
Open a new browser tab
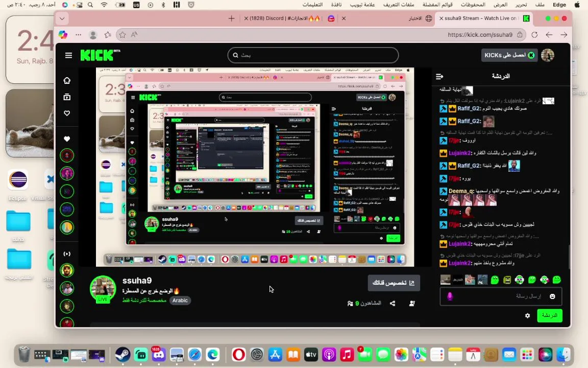click(231, 18)
